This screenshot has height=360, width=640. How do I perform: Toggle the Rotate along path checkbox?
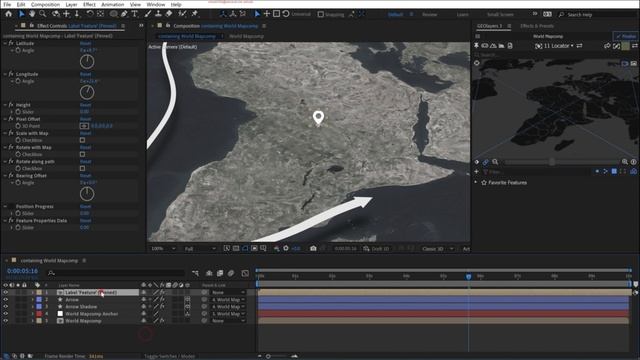(82, 168)
